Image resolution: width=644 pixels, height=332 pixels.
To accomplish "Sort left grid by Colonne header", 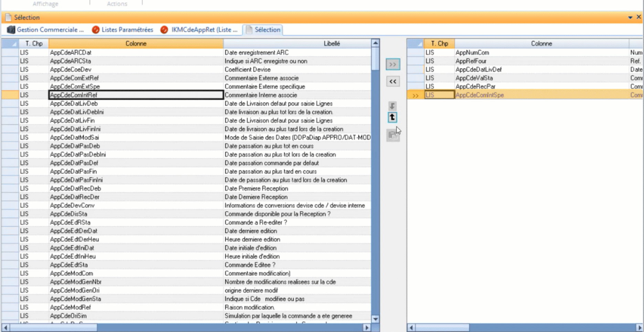I will pos(136,44).
